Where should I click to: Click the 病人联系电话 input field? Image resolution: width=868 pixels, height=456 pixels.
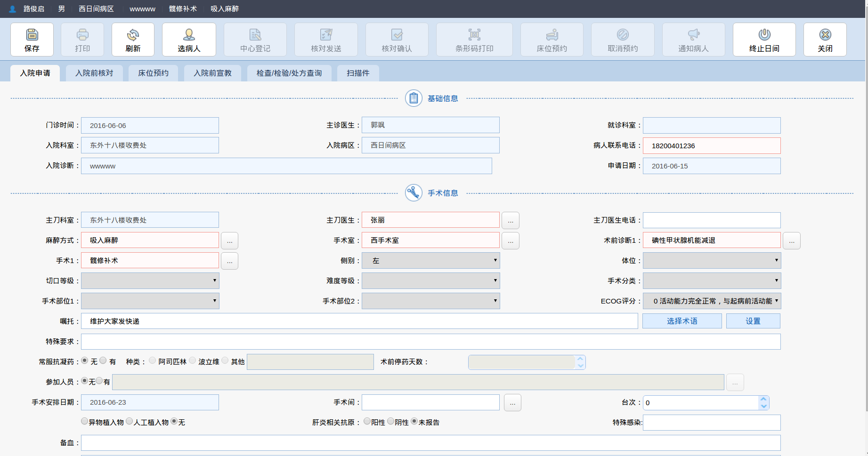(712, 146)
